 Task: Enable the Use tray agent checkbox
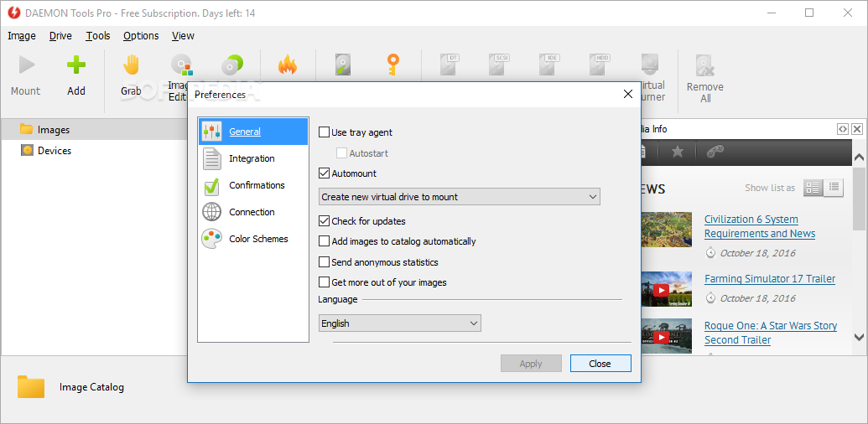(325, 132)
